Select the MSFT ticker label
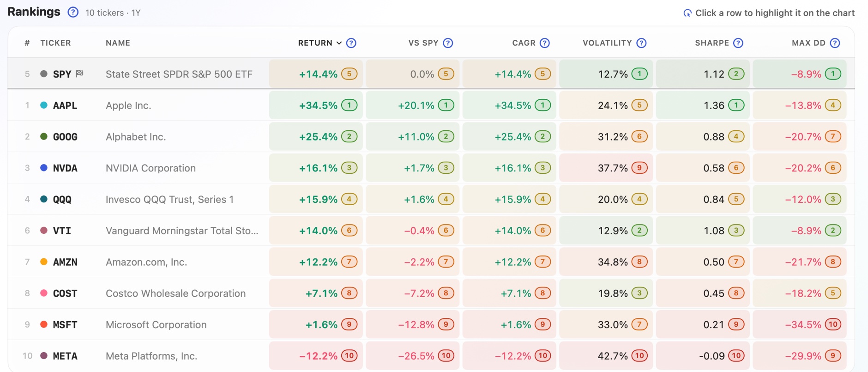Image resolution: width=868 pixels, height=372 pixels. click(x=65, y=325)
